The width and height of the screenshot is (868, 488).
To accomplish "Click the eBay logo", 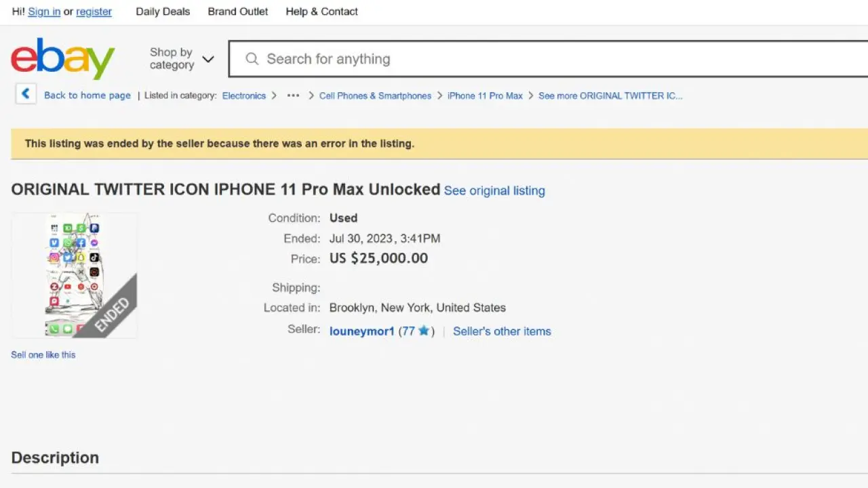I will click(x=62, y=58).
